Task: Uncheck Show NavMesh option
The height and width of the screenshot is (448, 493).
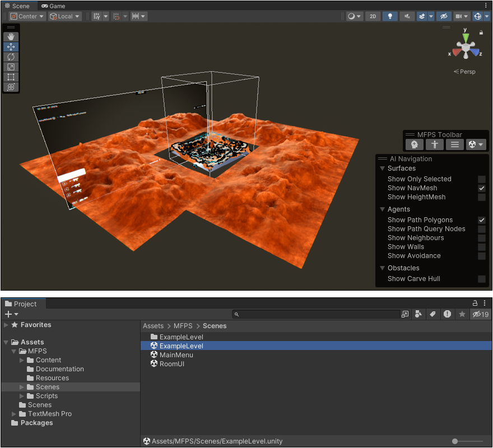Action: pos(481,188)
